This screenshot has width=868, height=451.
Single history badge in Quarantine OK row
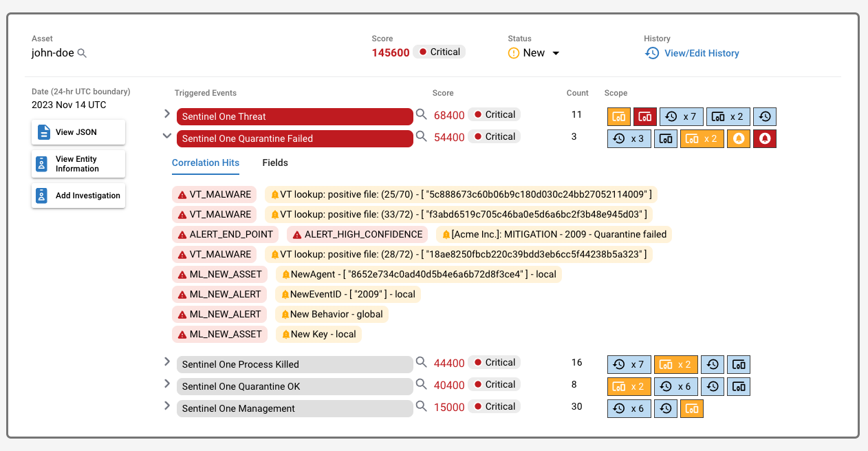tap(713, 386)
